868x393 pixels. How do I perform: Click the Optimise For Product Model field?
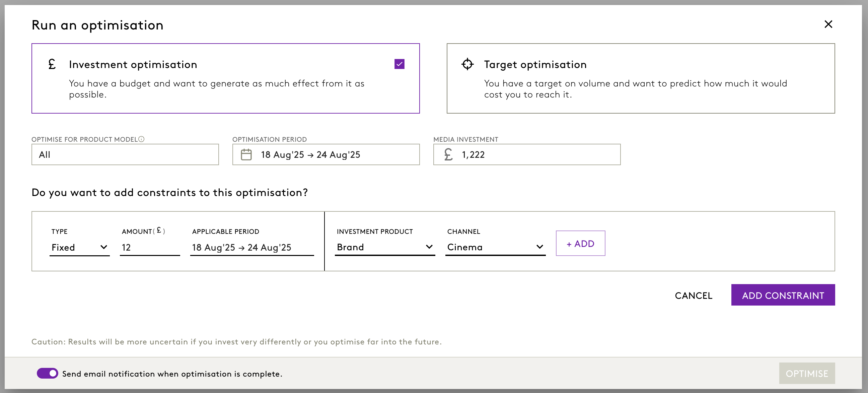[x=125, y=155]
